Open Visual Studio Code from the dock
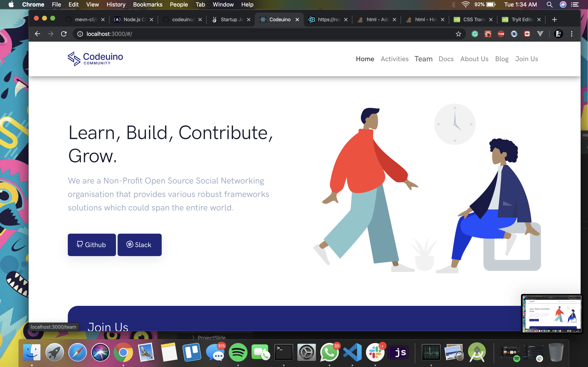This screenshot has width=588, height=367. click(352, 352)
